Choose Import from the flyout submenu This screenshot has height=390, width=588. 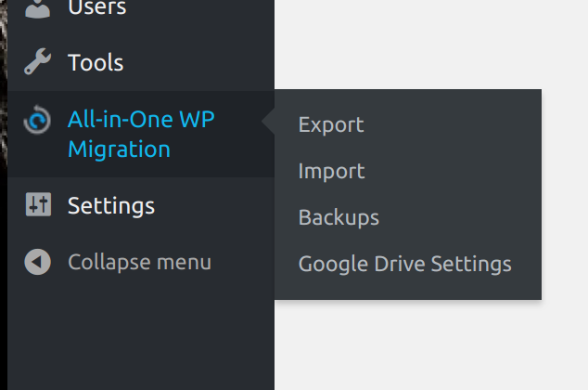pos(331,171)
